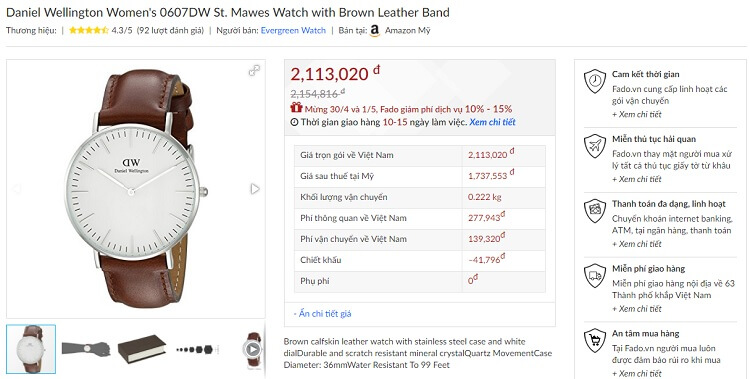Expand Xem chi tiết under Miễn thủ tục hải quan
This screenshot has width=750, height=379.
(637, 179)
